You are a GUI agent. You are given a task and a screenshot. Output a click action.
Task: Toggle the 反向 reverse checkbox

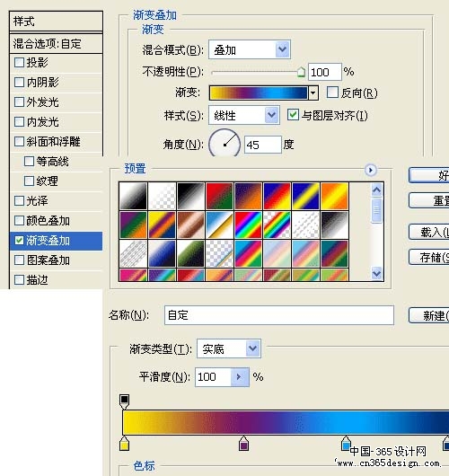(332, 93)
